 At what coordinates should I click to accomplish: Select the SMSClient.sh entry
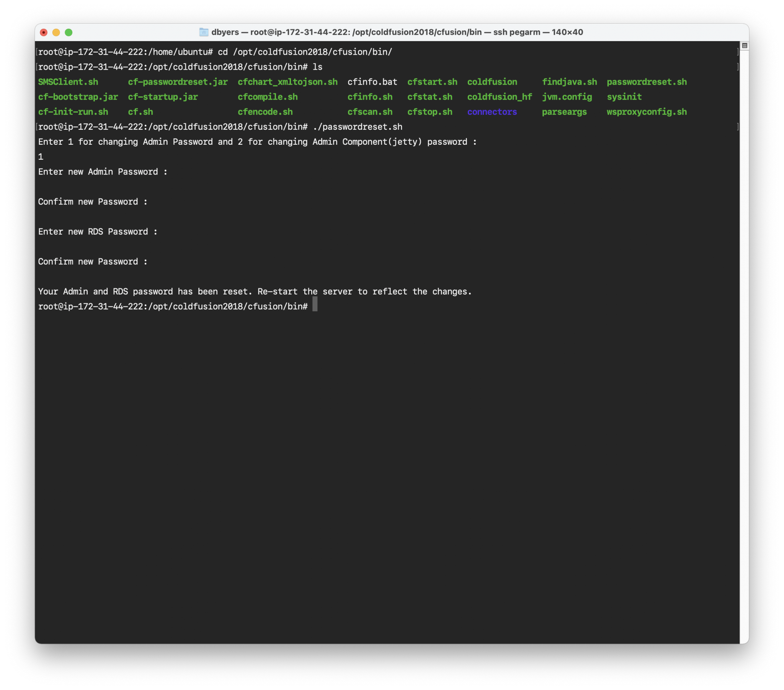(x=68, y=82)
